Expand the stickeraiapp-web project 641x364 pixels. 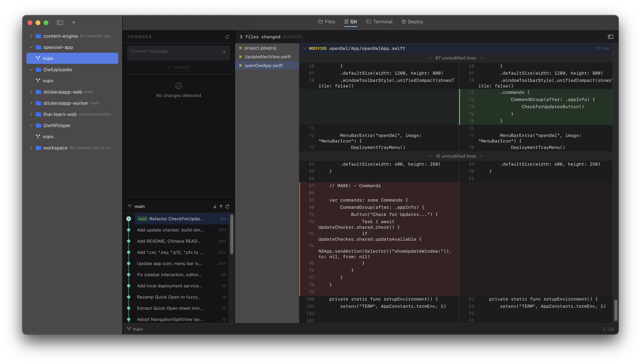pyautogui.click(x=31, y=92)
